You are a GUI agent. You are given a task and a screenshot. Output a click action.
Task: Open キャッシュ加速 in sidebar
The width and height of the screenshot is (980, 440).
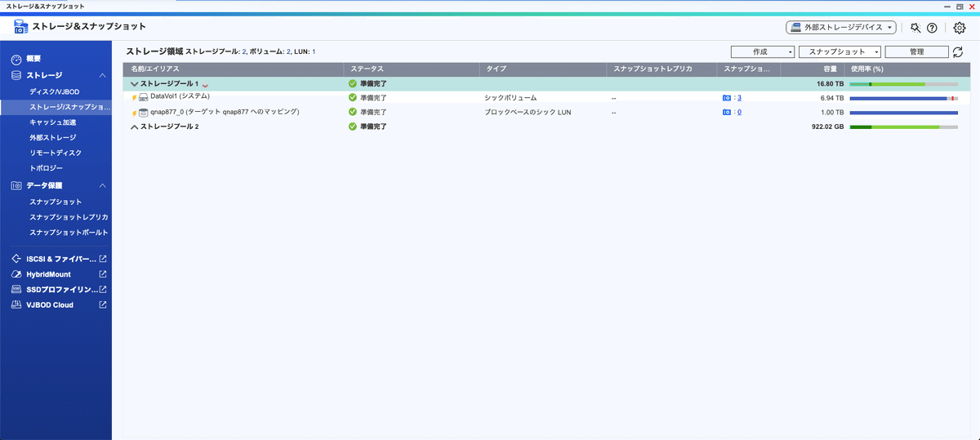52,122
